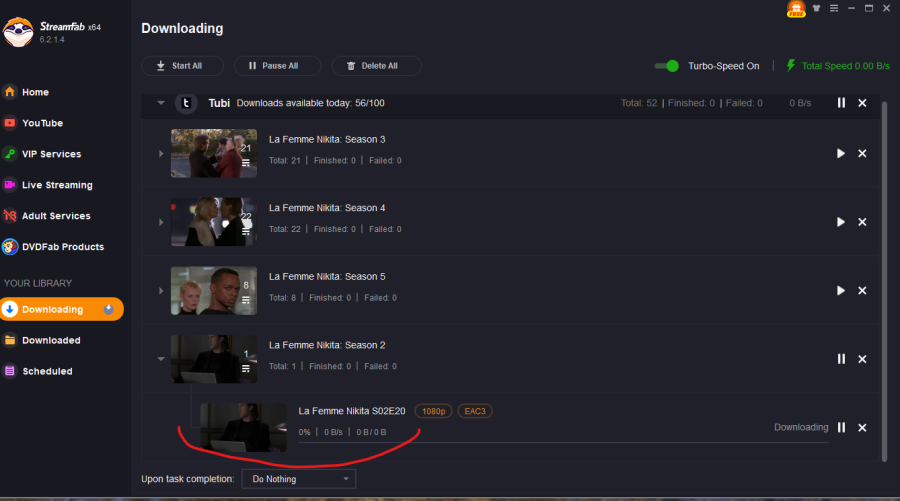Start all downloads
This screenshot has width=900, height=501.
(183, 66)
